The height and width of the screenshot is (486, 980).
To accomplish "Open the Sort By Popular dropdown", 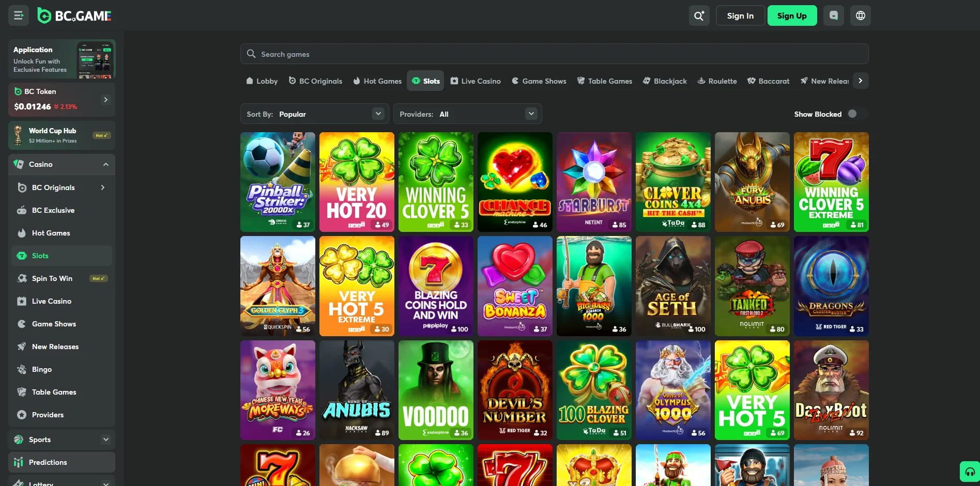I will 315,114.
